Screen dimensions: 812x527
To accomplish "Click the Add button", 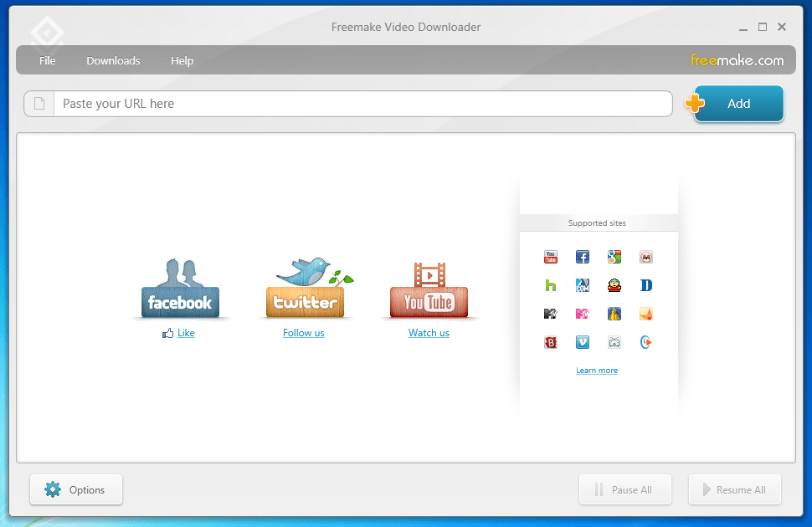I will click(x=738, y=103).
